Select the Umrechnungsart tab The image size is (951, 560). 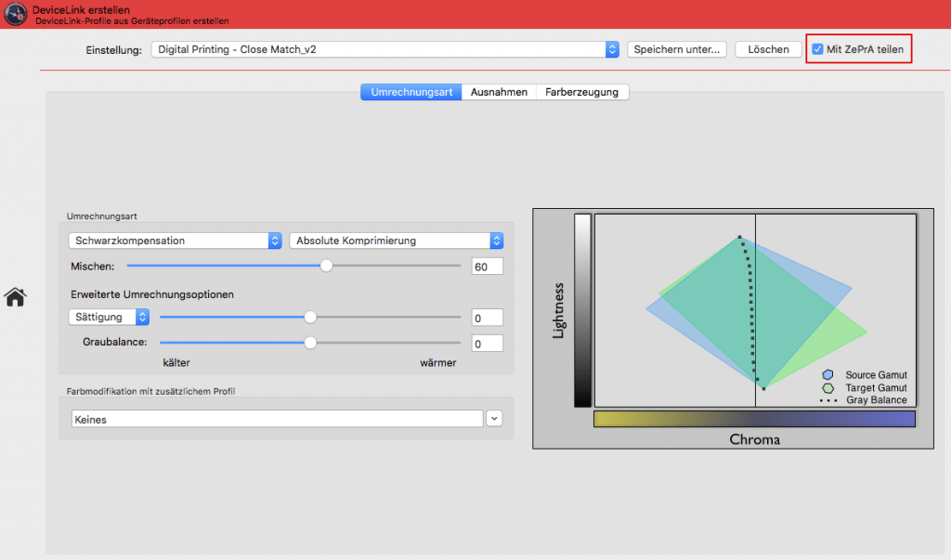(x=410, y=92)
